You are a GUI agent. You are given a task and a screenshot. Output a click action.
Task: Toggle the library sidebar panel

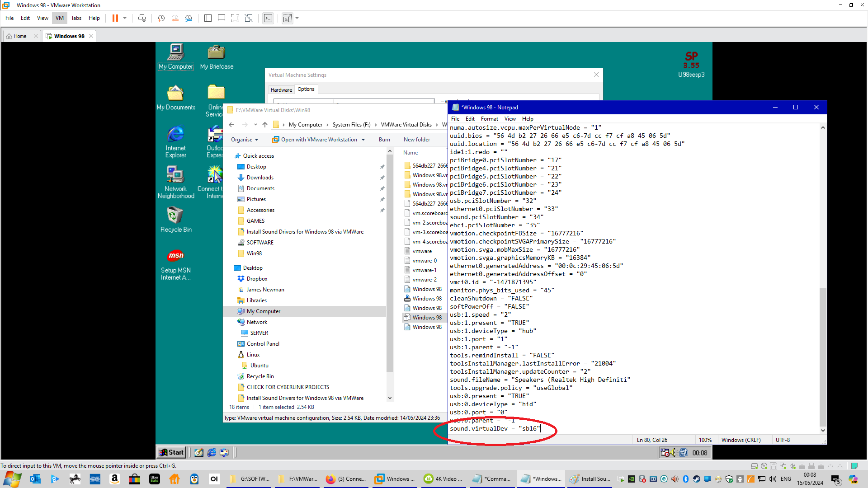pos(208,18)
